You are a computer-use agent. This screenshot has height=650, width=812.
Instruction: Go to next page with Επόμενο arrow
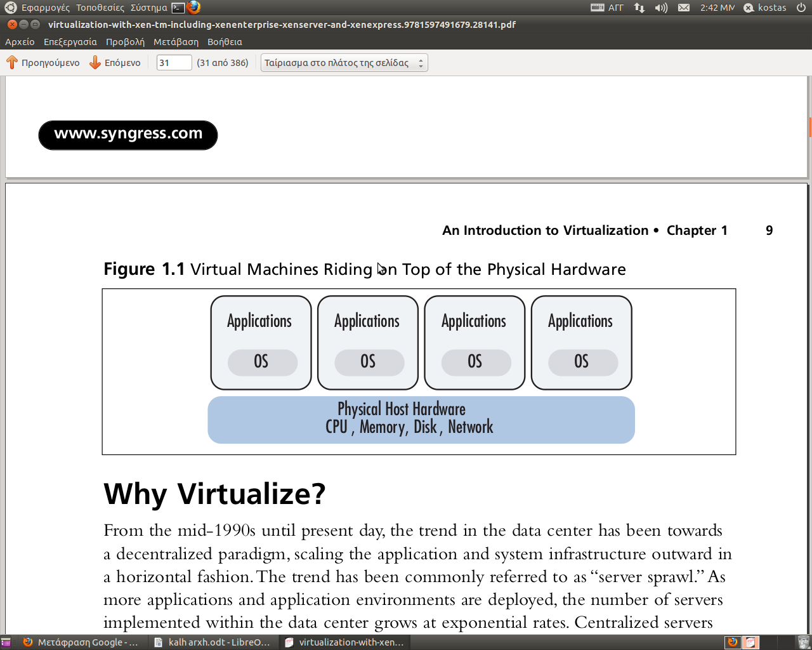[x=115, y=63]
